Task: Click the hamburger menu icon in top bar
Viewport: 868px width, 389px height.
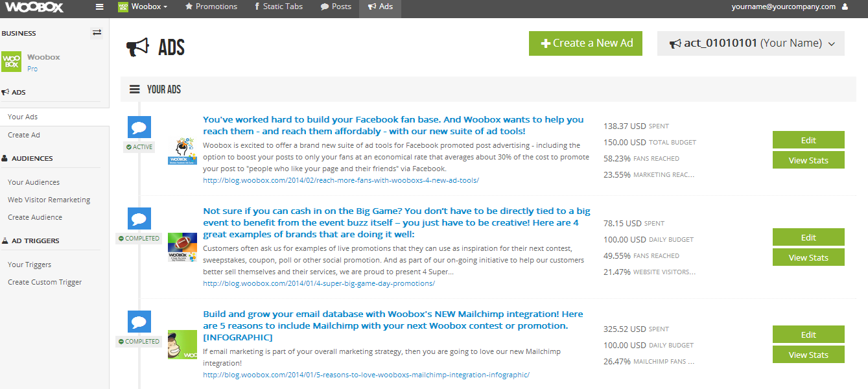Action: coord(99,6)
